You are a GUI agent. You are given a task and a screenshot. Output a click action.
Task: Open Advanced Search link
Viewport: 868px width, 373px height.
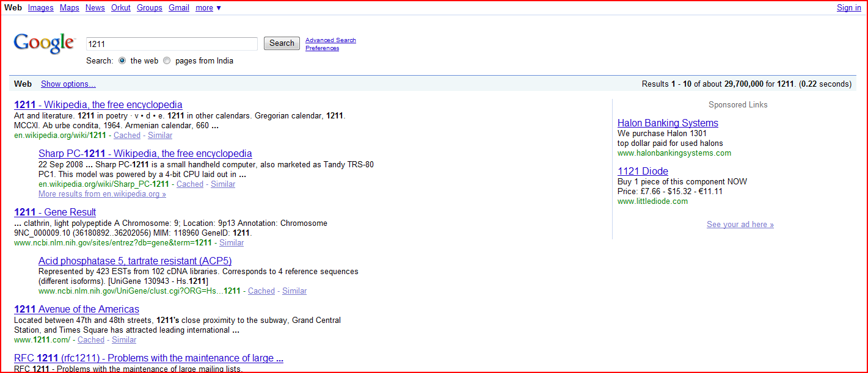tap(330, 40)
